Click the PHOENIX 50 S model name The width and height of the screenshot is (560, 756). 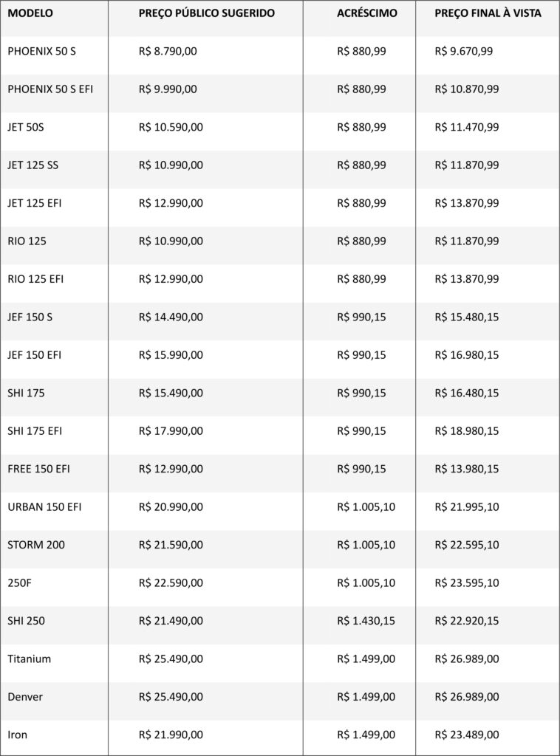pyautogui.click(x=42, y=52)
